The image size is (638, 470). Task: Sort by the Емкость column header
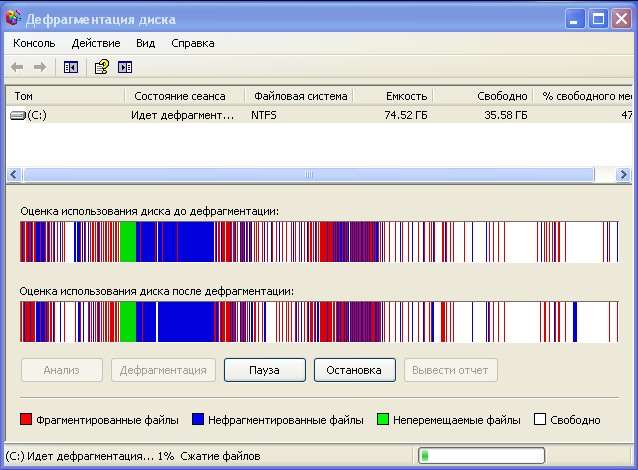[x=393, y=96]
